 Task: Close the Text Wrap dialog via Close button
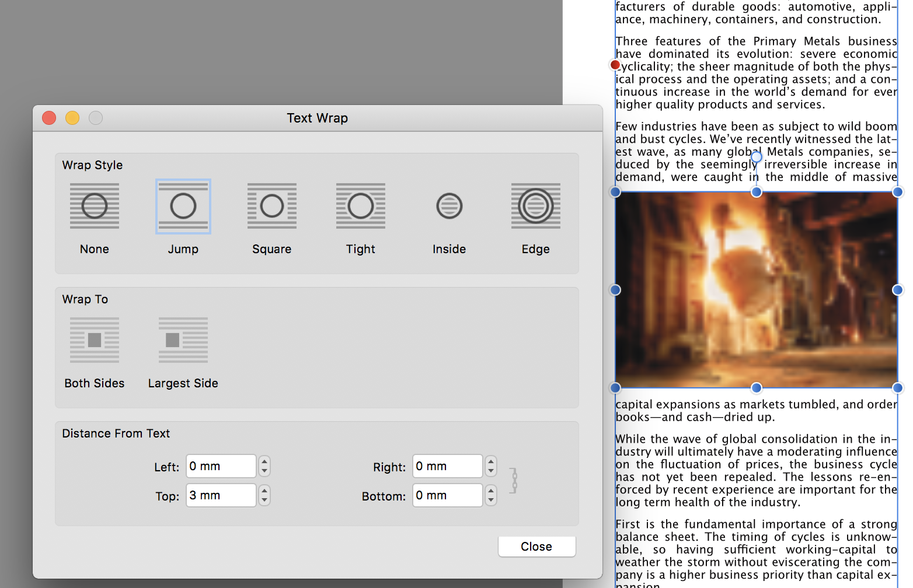[x=536, y=547]
